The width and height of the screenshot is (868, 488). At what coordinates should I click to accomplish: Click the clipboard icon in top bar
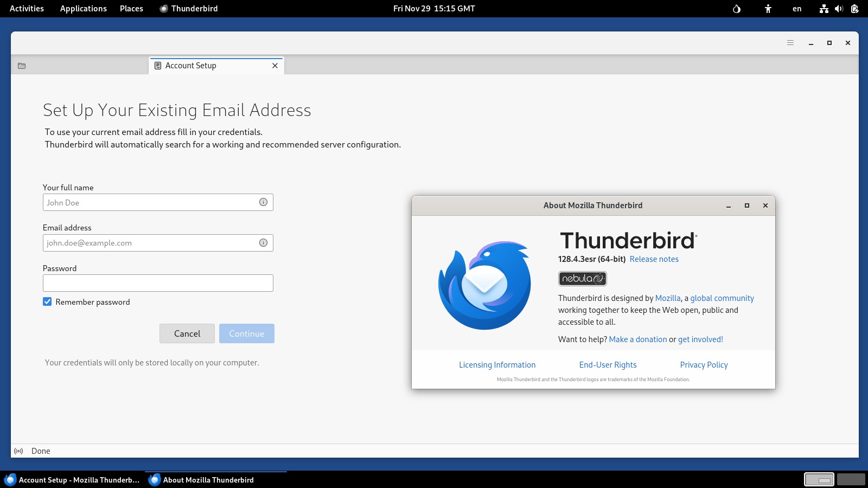854,9
